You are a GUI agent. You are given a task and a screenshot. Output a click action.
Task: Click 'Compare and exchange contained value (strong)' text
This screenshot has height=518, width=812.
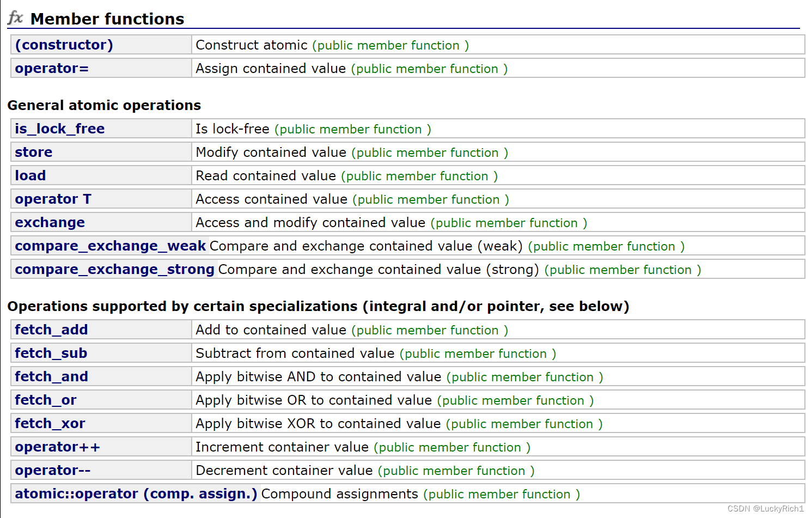[378, 269]
